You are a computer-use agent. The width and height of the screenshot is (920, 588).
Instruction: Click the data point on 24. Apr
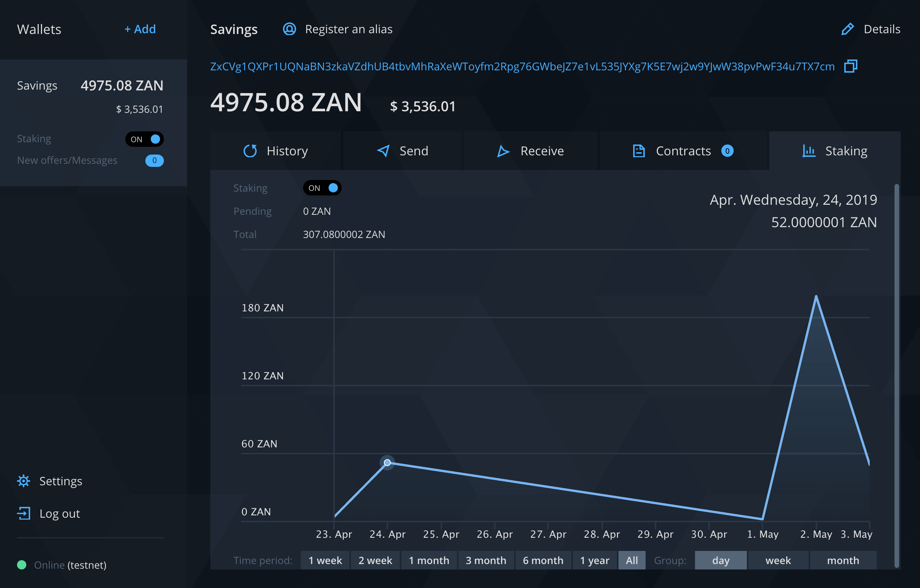(x=387, y=462)
